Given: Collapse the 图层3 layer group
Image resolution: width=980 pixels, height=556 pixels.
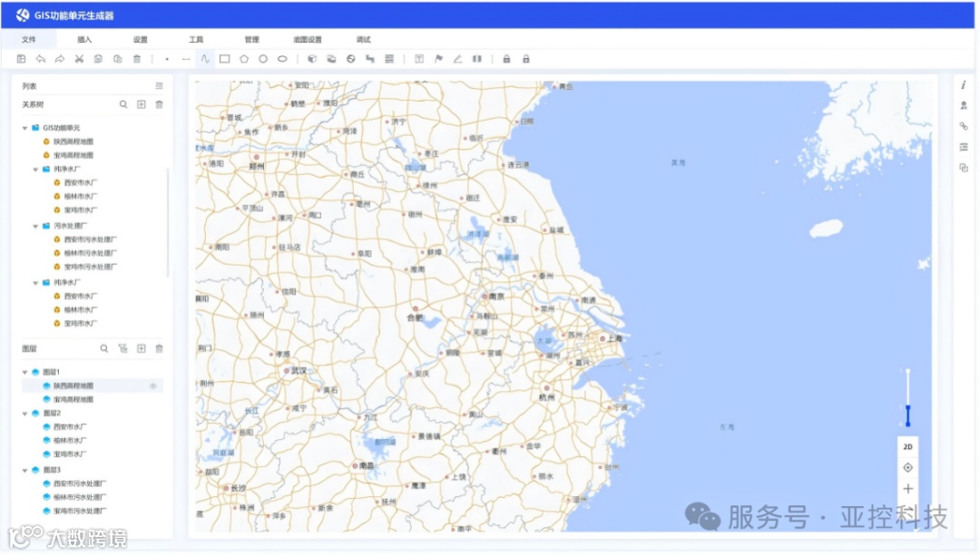Looking at the screenshot, I should click(x=25, y=471).
